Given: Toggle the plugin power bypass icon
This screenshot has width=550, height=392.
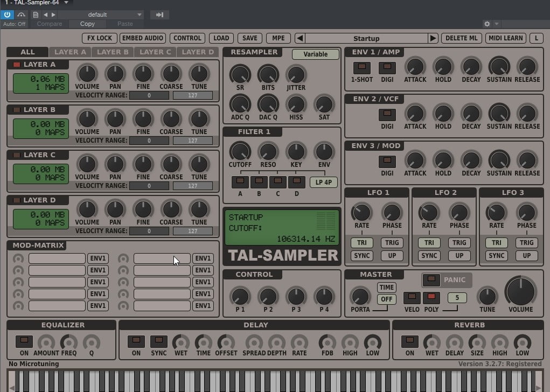Looking at the screenshot, I should pyautogui.click(x=7, y=15).
